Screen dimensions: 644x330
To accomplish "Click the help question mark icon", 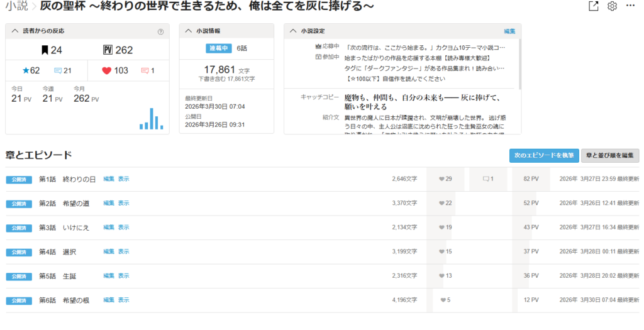I will click(x=160, y=31).
